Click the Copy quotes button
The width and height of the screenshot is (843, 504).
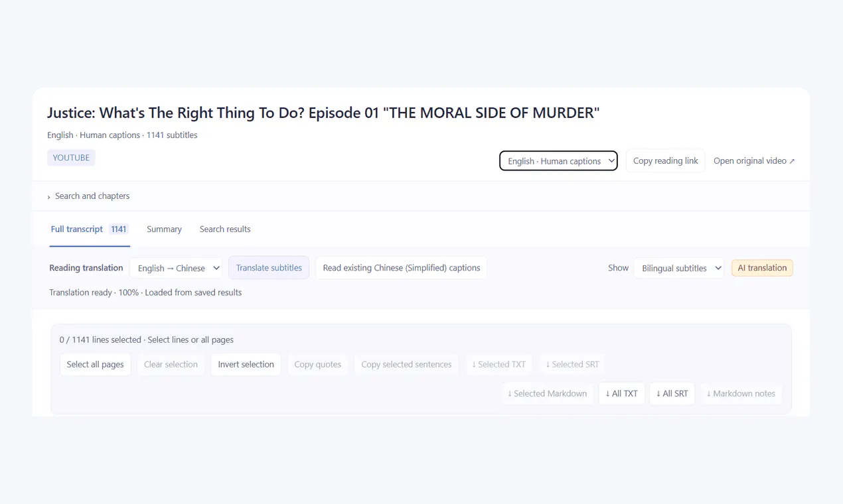[317, 365]
